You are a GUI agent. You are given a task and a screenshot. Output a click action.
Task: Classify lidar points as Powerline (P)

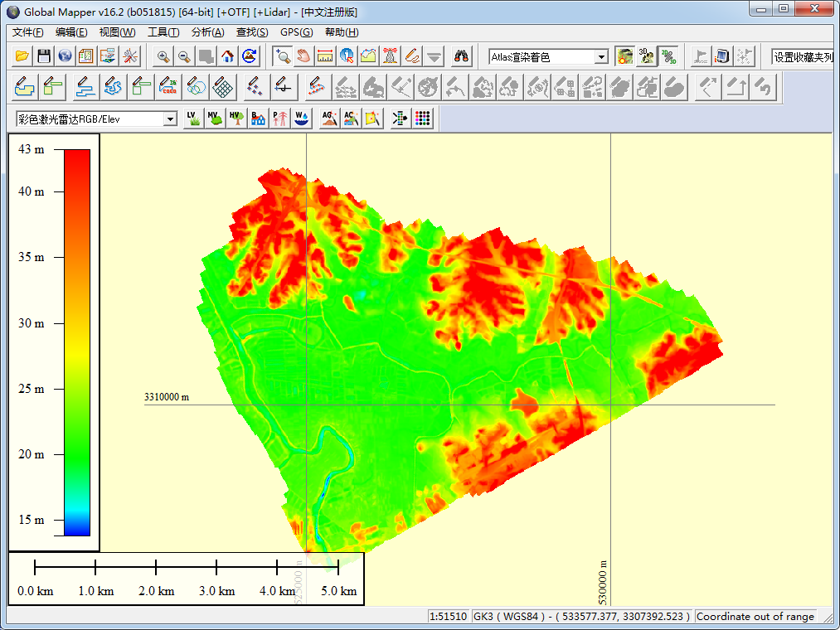coord(279,119)
